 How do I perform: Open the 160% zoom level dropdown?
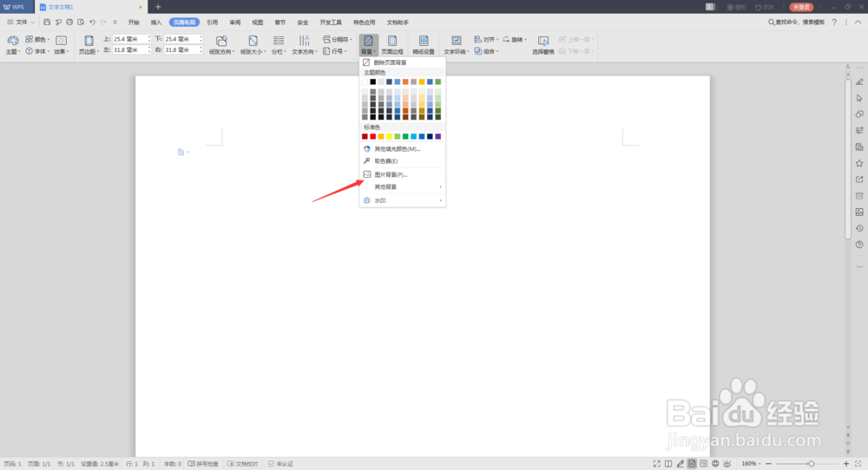coord(751,464)
